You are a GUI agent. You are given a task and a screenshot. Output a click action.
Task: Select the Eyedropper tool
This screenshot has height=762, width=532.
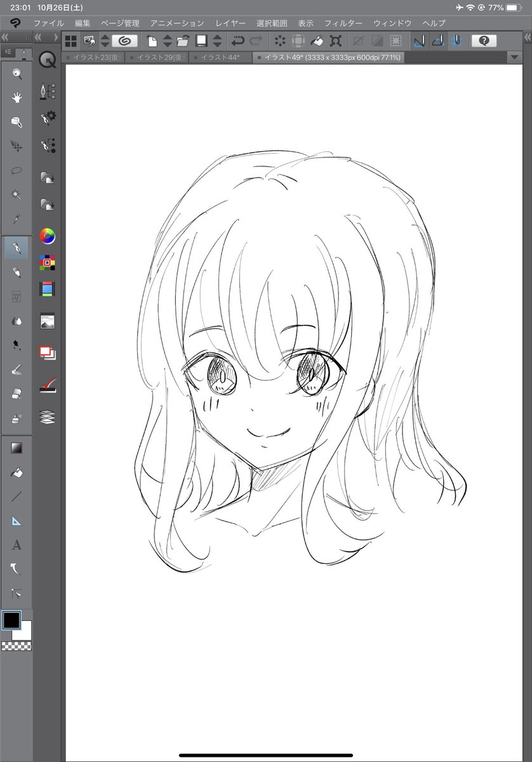(x=17, y=220)
